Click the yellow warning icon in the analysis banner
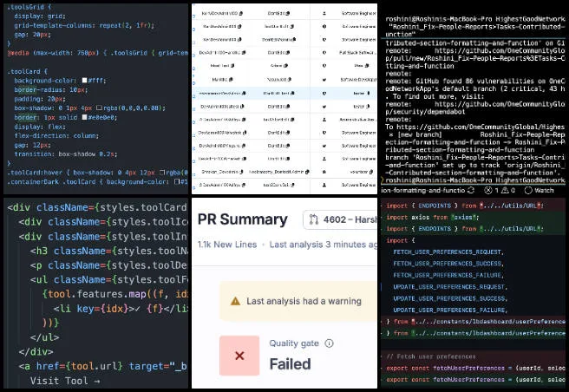Screen dimensions: 569x392 pos(236,301)
